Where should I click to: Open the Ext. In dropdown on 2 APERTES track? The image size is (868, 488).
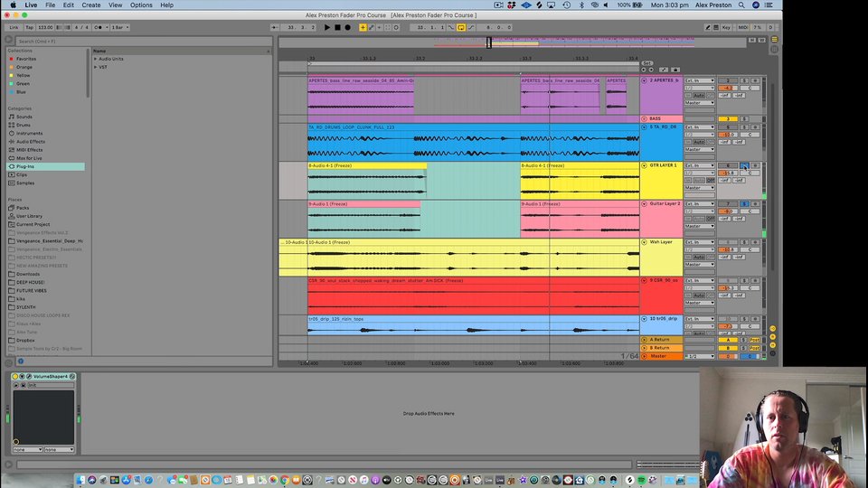(x=700, y=80)
